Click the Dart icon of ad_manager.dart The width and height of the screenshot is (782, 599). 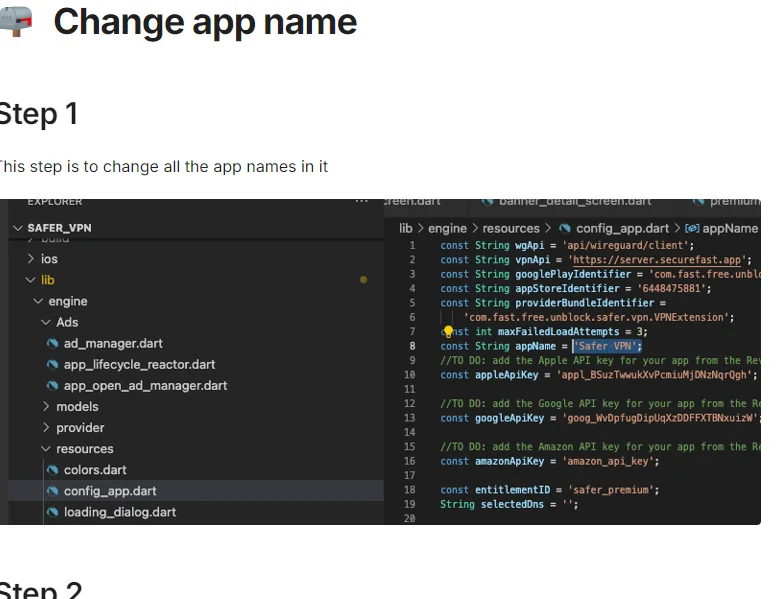pyautogui.click(x=52, y=343)
